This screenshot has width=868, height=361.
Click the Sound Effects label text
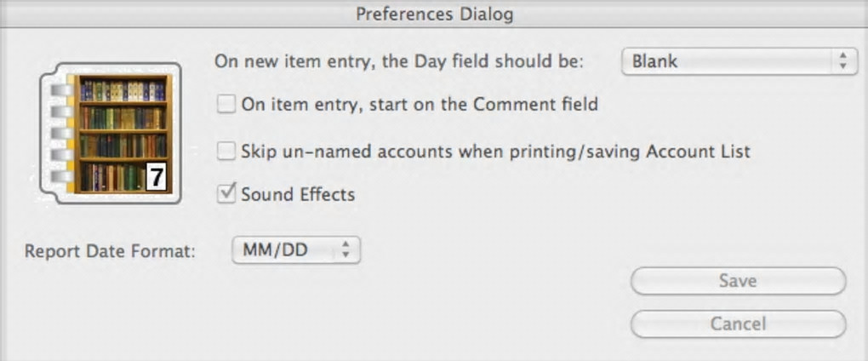298,194
